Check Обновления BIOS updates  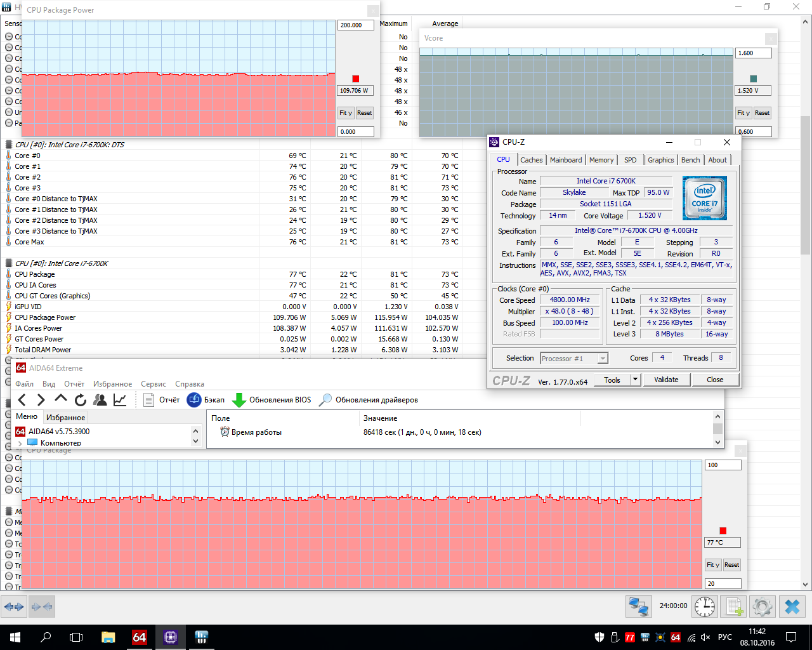coord(272,400)
